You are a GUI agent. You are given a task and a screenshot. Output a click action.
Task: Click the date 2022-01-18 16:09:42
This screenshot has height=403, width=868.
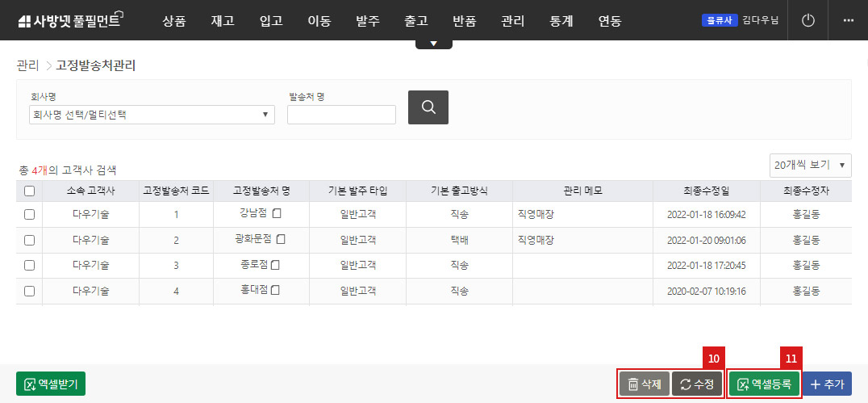707,215
